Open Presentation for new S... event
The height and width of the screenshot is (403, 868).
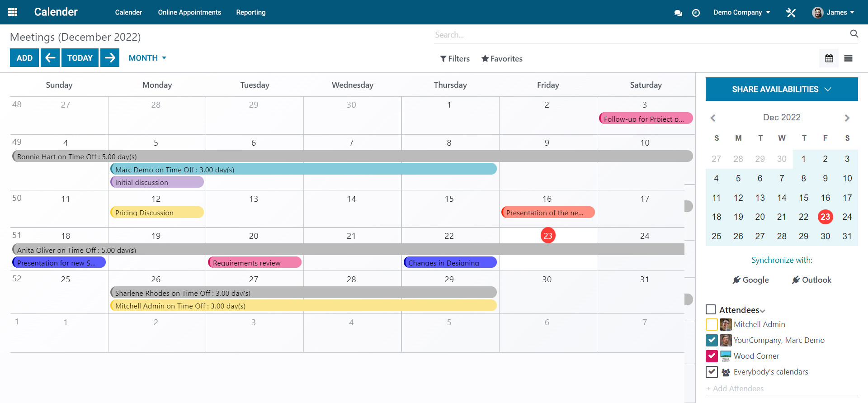[59, 262]
